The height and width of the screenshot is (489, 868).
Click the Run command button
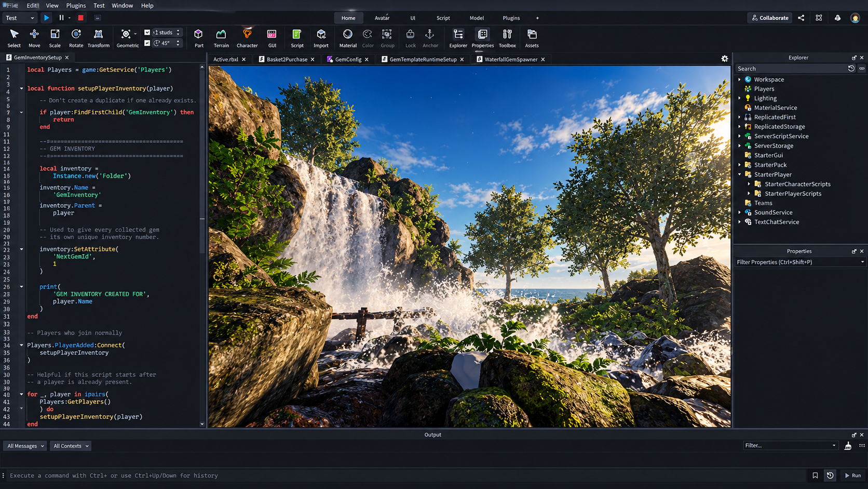pyautogui.click(x=852, y=475)
